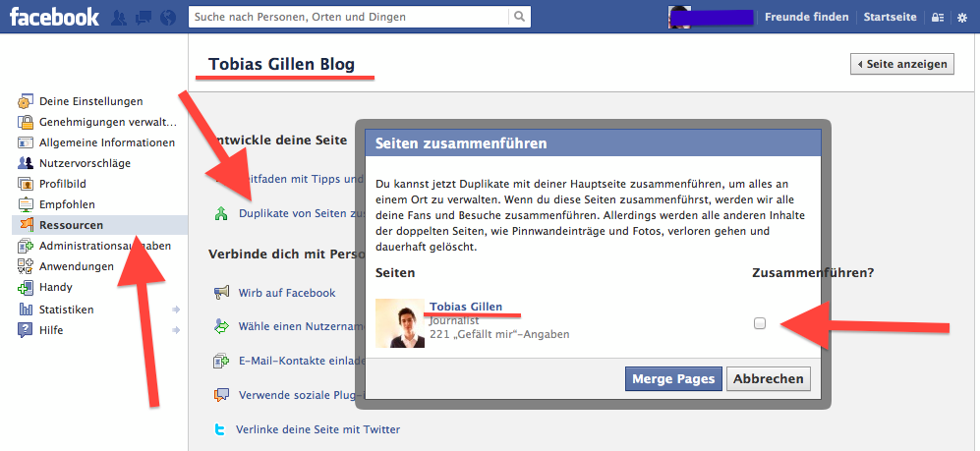This screenshot has height=451, width=980.
Task: Open Handy in the sidebar
Action: pyautogui.click(x=56, y=287)
